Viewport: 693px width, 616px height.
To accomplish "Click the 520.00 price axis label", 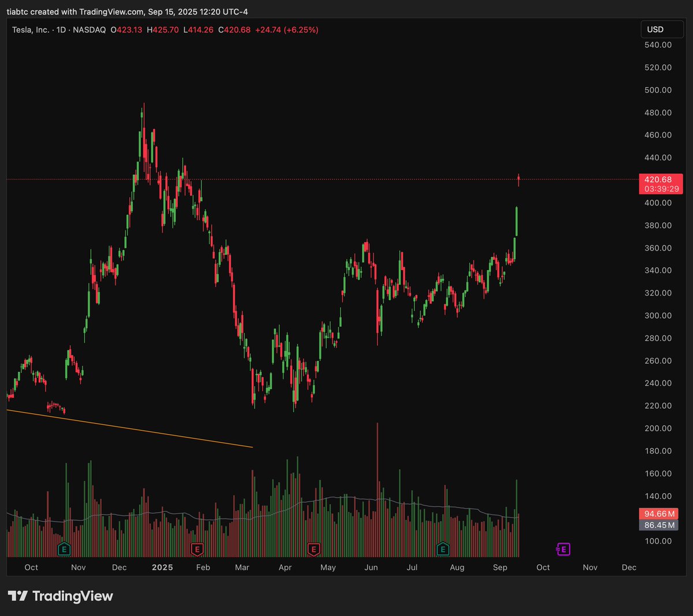I will [658, 68].
